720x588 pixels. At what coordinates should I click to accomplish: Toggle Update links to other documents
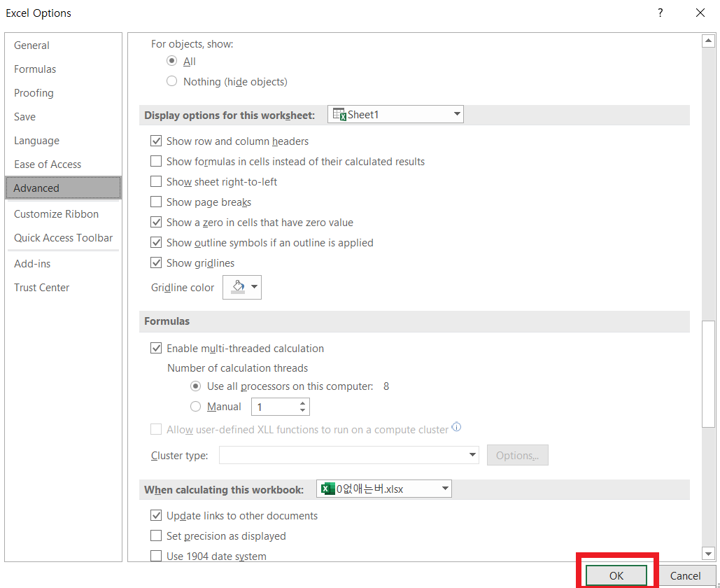pos(156,515)
